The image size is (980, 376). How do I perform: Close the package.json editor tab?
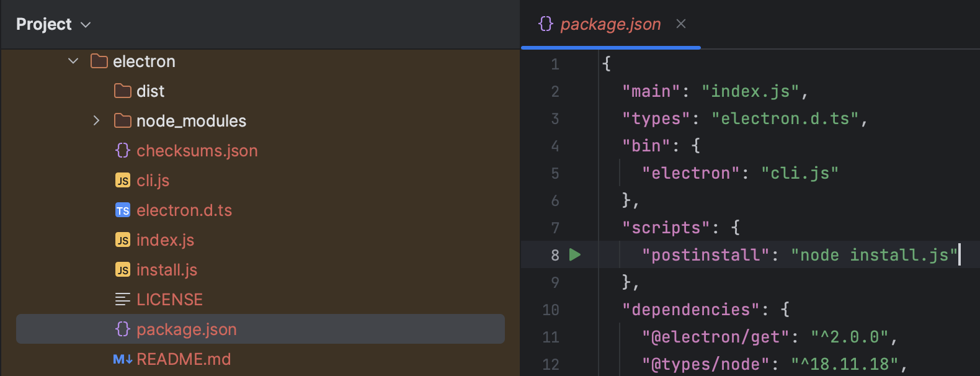[681, 24]
